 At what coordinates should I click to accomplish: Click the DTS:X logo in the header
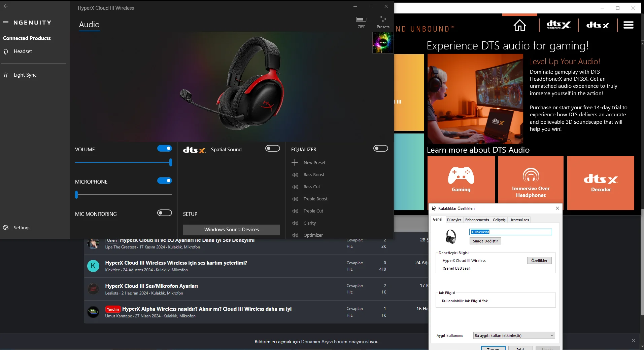pos(598,25)
